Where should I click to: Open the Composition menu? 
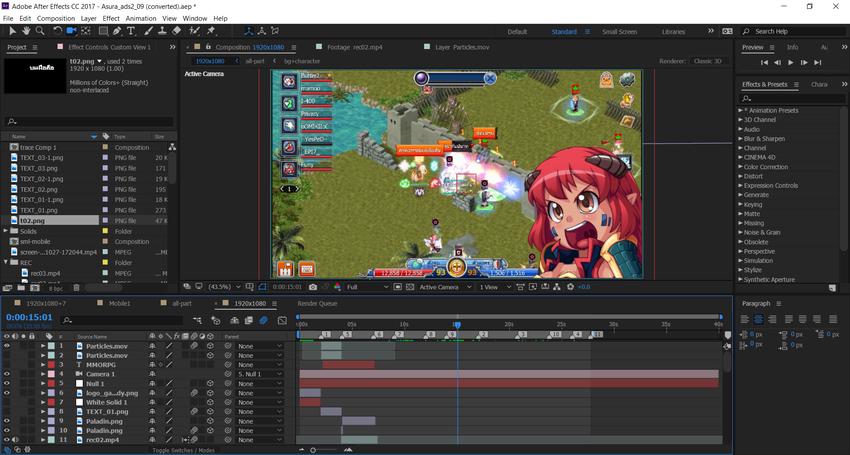pyautogui.click(x=56, y=18)
